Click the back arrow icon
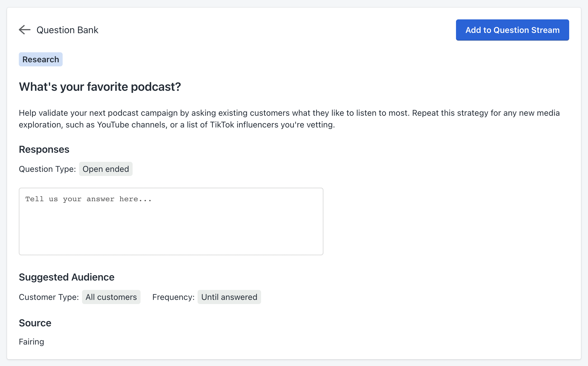Image resolution: width=588 pixels, height=366 pixels. point(25,30)
